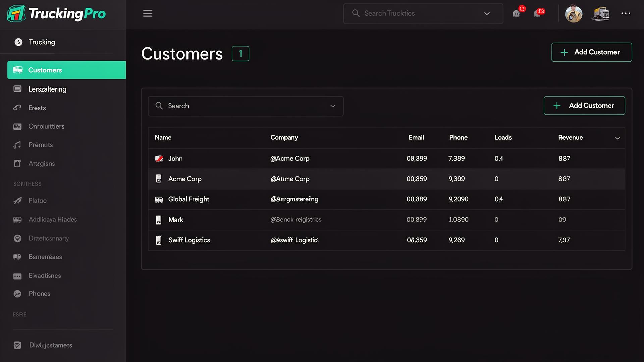Expand the chevron next to Revenue header
This screenshot has width=644, height=362.
(x=618, y=138)
